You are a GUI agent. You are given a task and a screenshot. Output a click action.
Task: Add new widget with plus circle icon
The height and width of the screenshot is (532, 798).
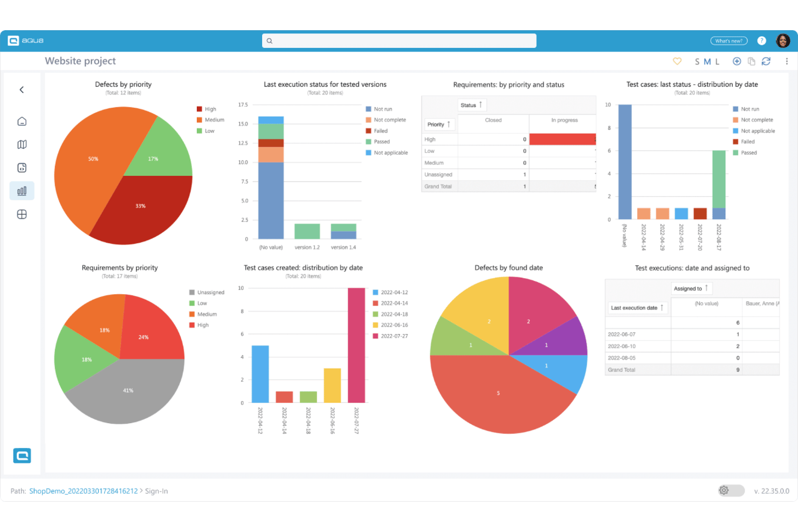[737, 61]
